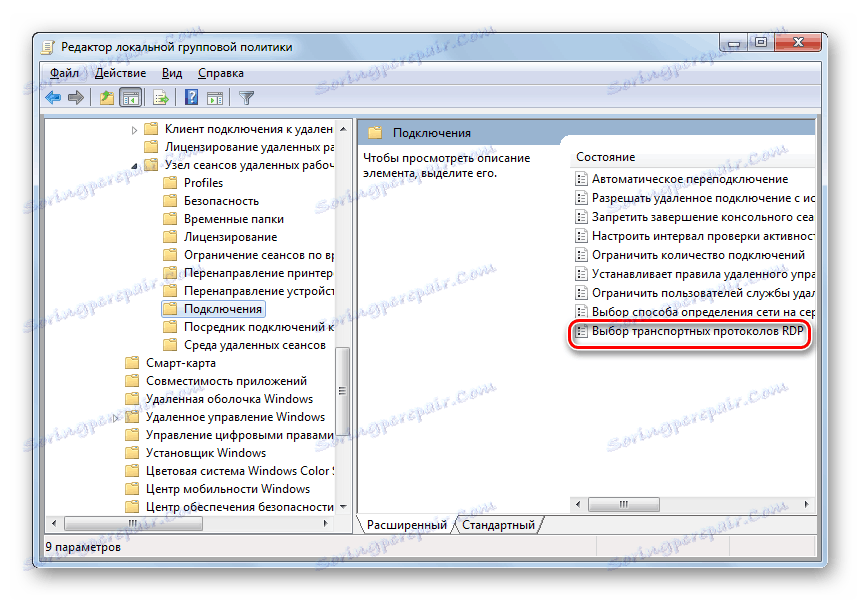
Task: Click the Подключения header folder icon
Action: click(x=375, y=133)
